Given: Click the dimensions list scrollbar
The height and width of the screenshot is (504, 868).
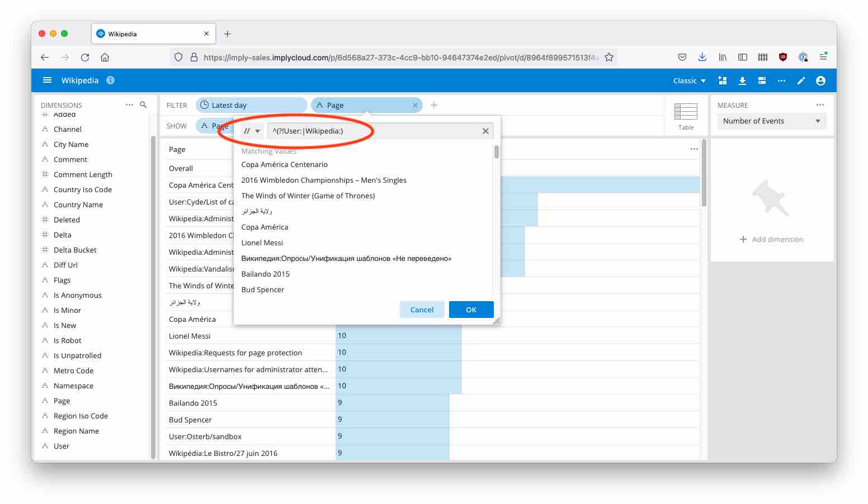Looking at the screenshot, I should [153, 296].
